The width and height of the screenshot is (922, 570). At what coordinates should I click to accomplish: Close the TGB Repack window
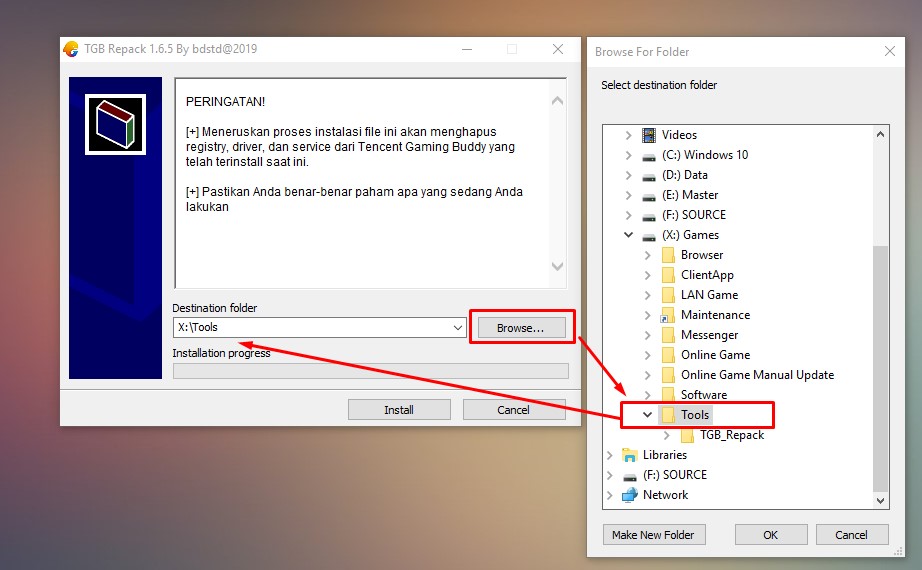(x=558, y=49)
